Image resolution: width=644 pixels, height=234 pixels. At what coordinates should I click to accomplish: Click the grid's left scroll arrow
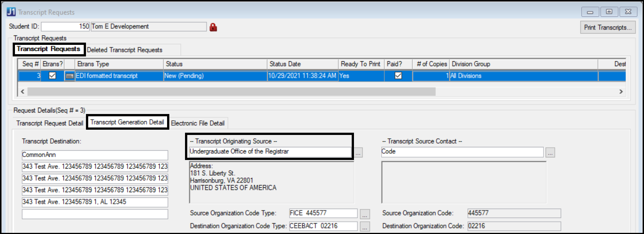(x=22, y=92)
